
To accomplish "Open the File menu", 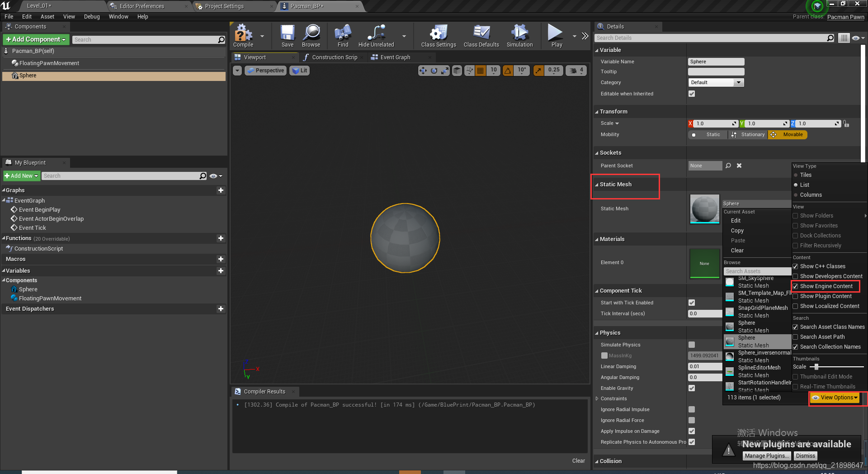I will click(x=9, y=17).
